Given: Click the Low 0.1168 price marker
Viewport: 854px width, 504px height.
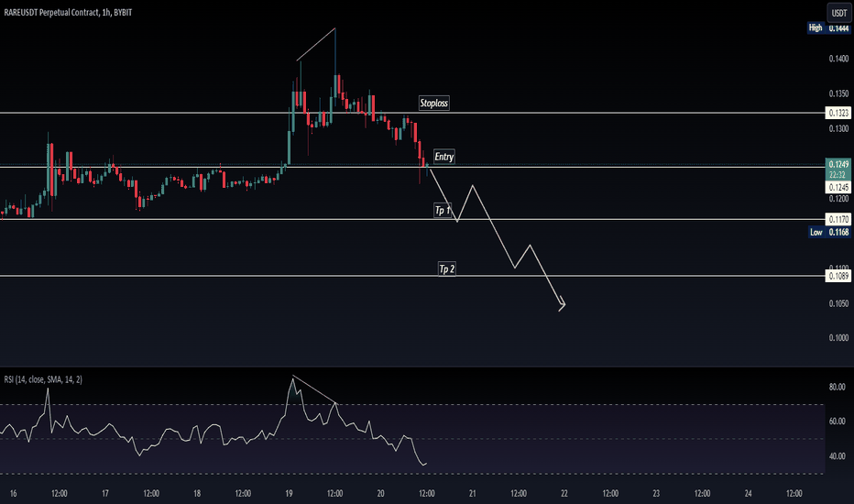Looking at the screenshot, I should point(829,232).
